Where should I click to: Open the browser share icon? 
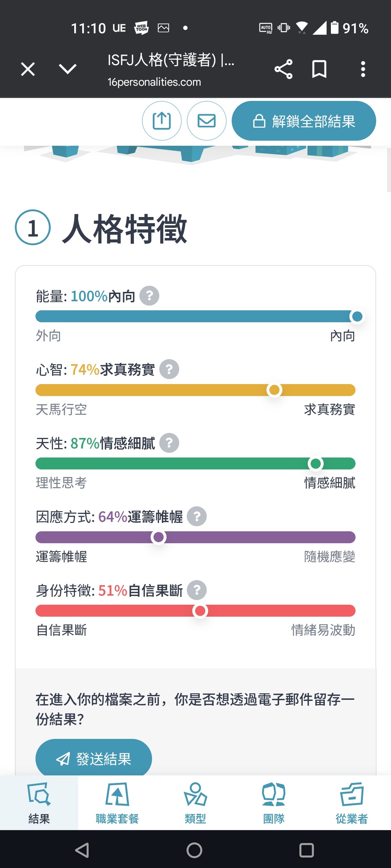tap(283, 69)
